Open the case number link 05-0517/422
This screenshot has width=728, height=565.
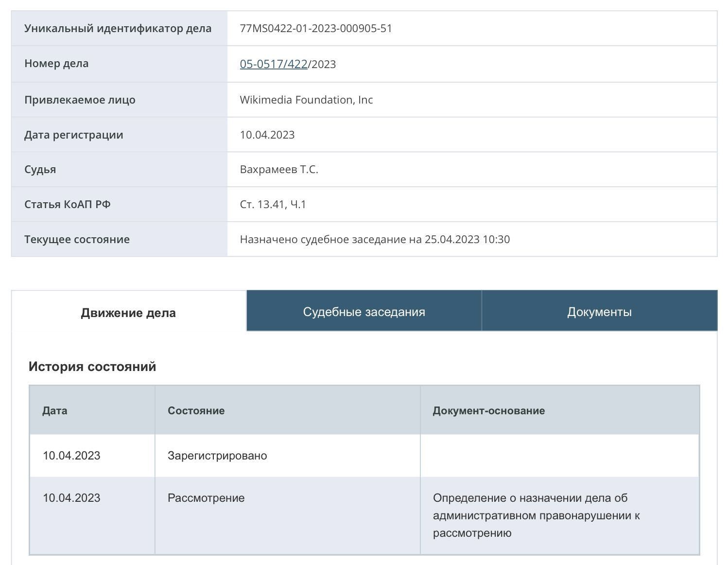(x=273, y=64)
